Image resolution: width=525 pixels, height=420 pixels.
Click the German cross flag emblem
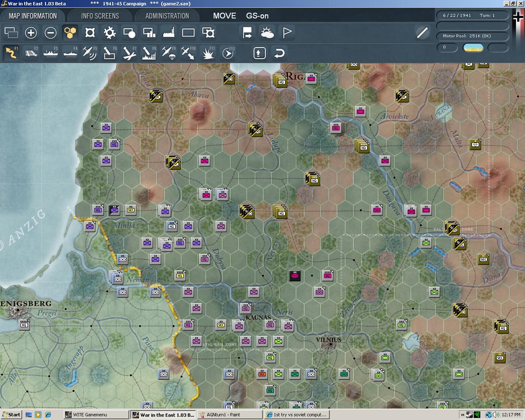click(518, 18)
